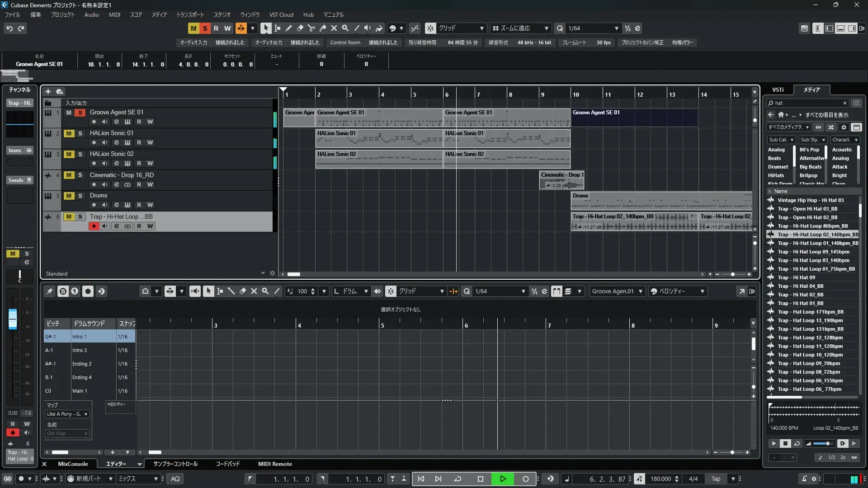Screen dimensions: 868x488
Task: Open the Groove Agen.01 part selector dropdown
Action: (x=617, y=291)
